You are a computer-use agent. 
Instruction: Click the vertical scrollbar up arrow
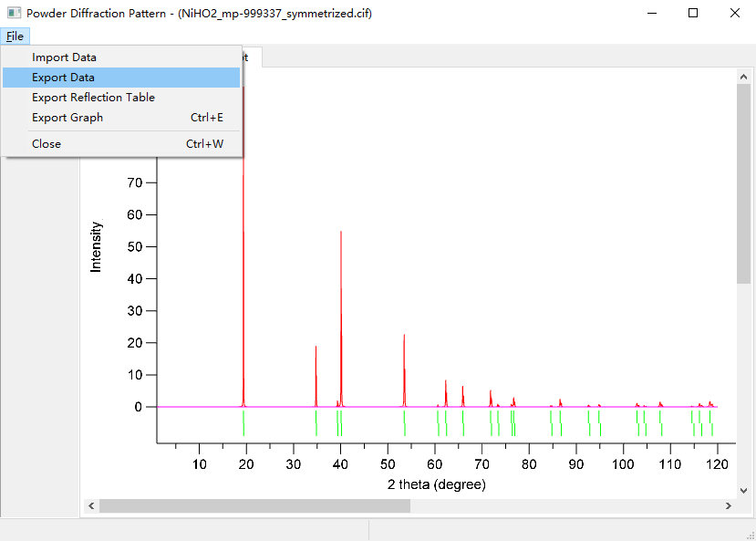coord(743,75)
